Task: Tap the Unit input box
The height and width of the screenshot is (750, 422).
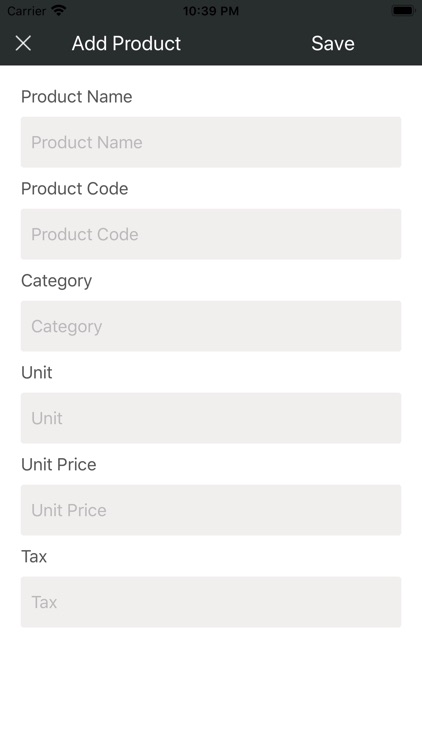Action: click(x=211, y=418)
